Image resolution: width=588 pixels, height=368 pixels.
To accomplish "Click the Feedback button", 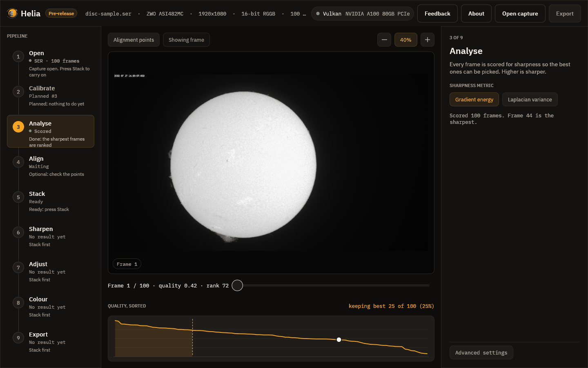I will pyautogui.click(x=437, y=13).
